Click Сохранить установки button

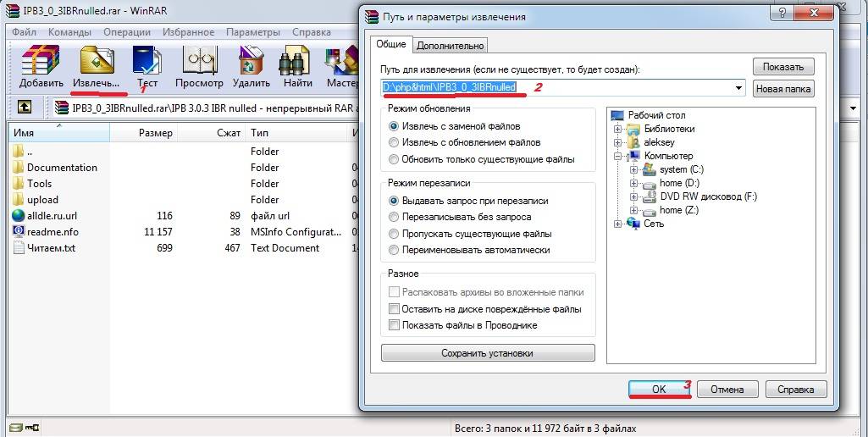click(488, 353)
